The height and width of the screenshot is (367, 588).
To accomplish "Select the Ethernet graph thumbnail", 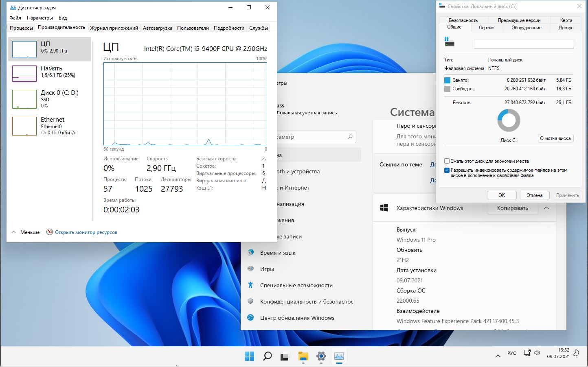I will (x=24, y=126).
